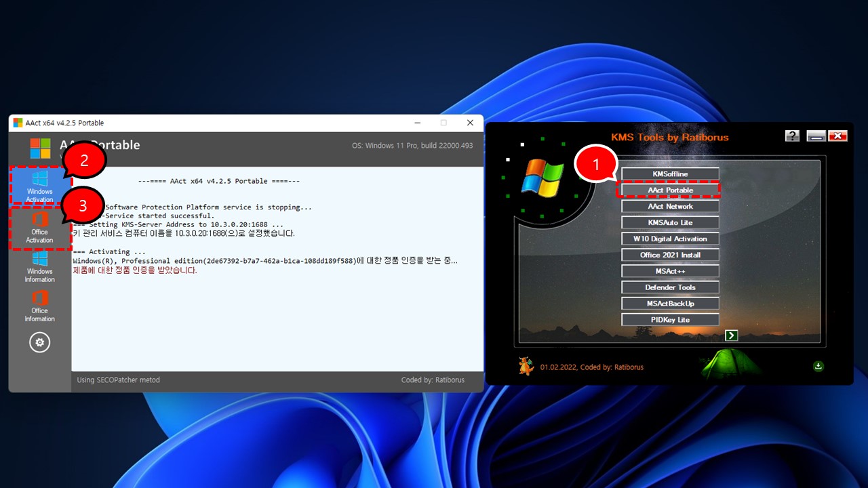Open AAct settings gear icon
The width and height of the screenshot is (868, 488).
39,343
